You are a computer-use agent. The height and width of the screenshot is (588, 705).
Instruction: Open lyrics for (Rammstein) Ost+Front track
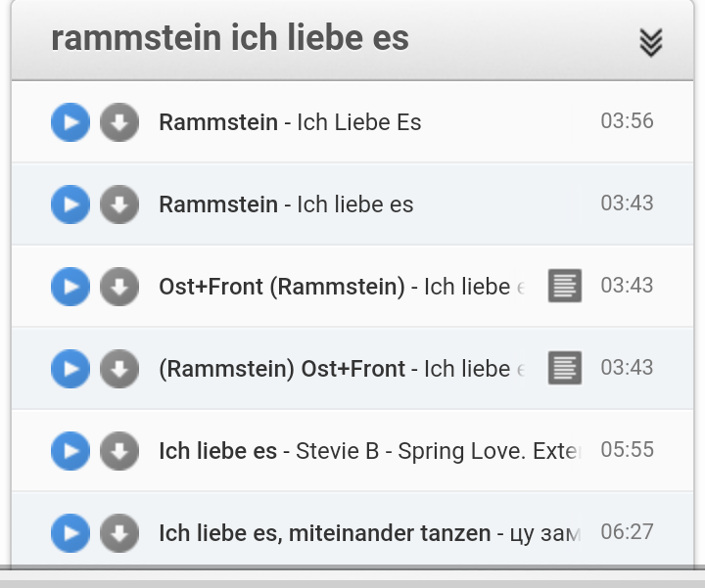565,368
